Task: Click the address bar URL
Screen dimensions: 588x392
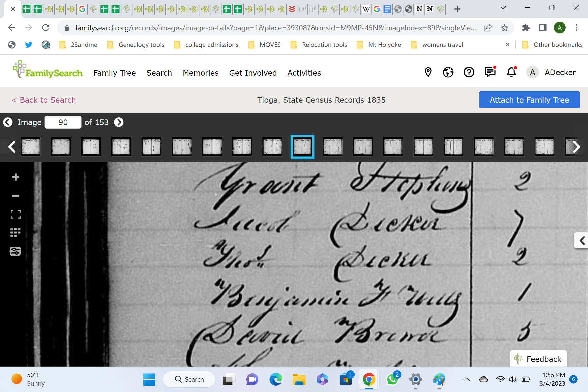Action: click(275, 28)
